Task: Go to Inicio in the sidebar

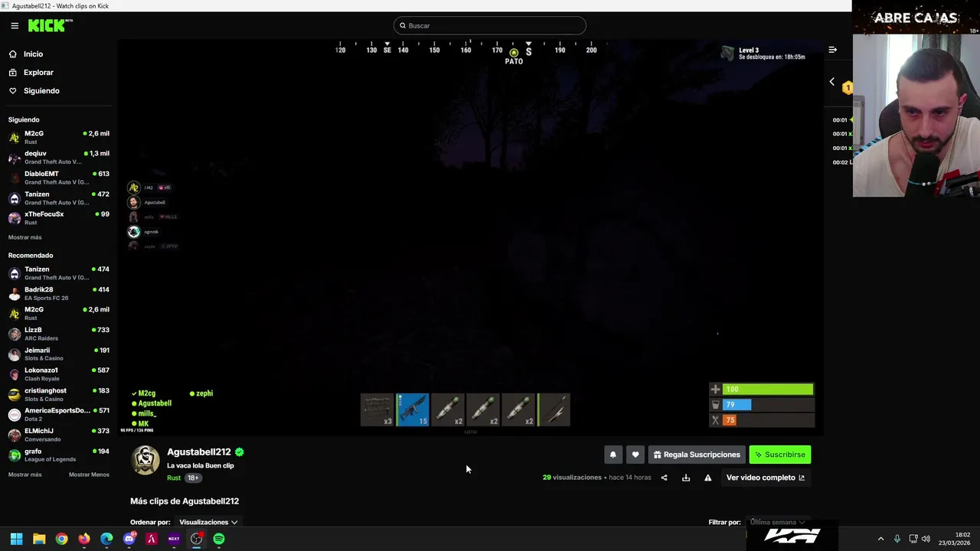Action: click(x=33, y=54)
